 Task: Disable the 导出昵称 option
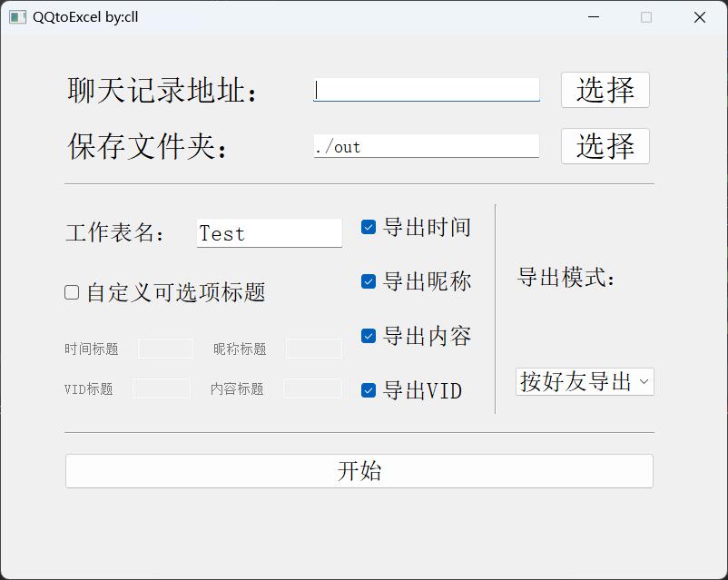tap(369, 281)
